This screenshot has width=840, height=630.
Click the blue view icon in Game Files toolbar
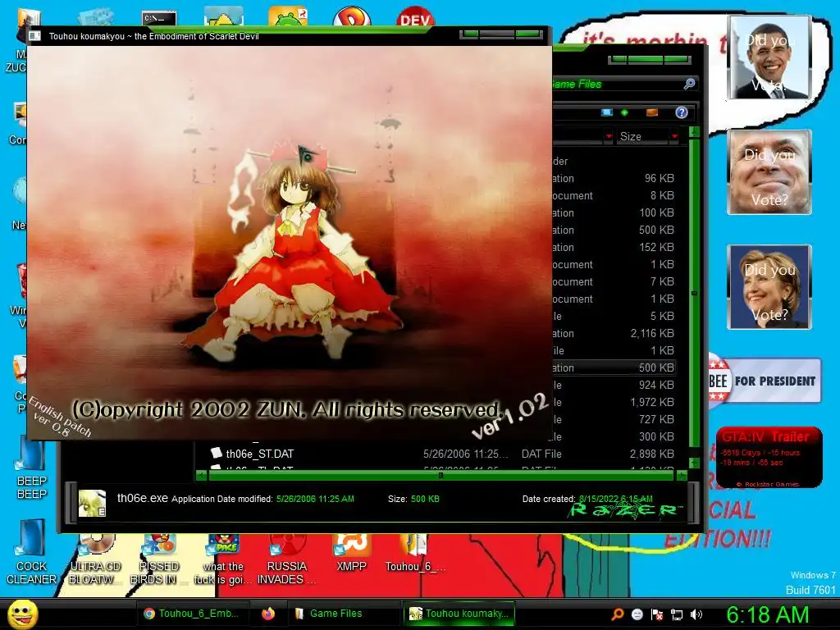pos(606,112)
